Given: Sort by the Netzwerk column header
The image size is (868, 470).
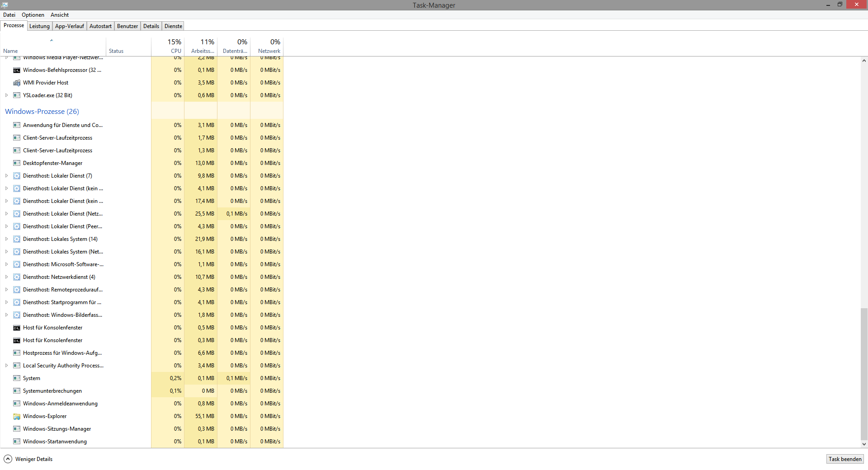Looking at the screenshot, I should click(267, 46).
